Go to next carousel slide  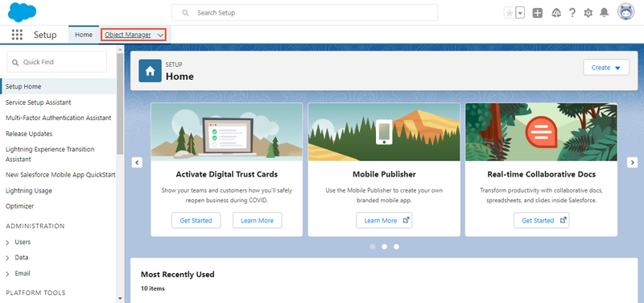click(x=632, y=163)
